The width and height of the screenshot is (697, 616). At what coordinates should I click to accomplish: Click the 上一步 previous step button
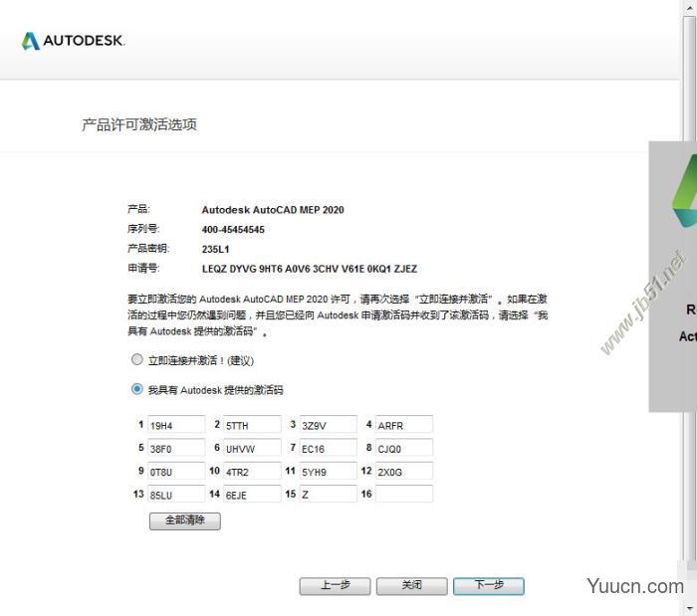[336, 586]
